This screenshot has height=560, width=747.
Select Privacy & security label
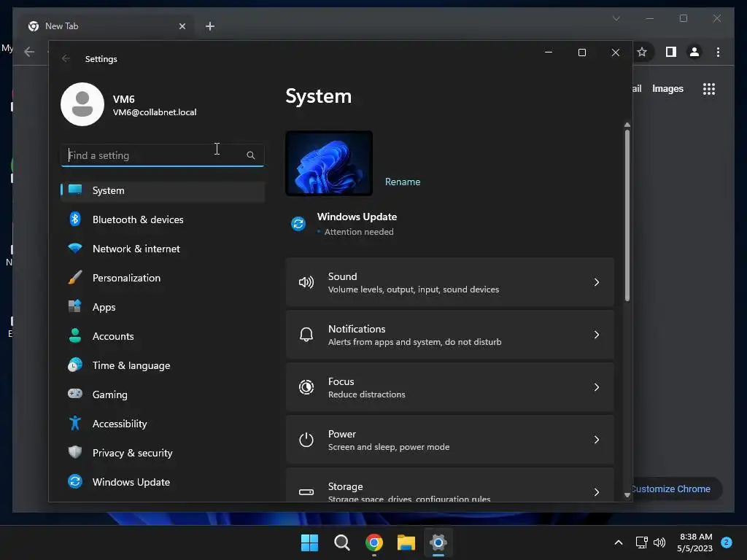click(133, 453)
